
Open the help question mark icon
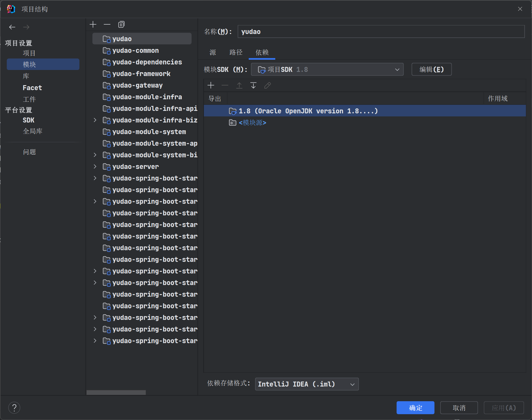[14, 408]
